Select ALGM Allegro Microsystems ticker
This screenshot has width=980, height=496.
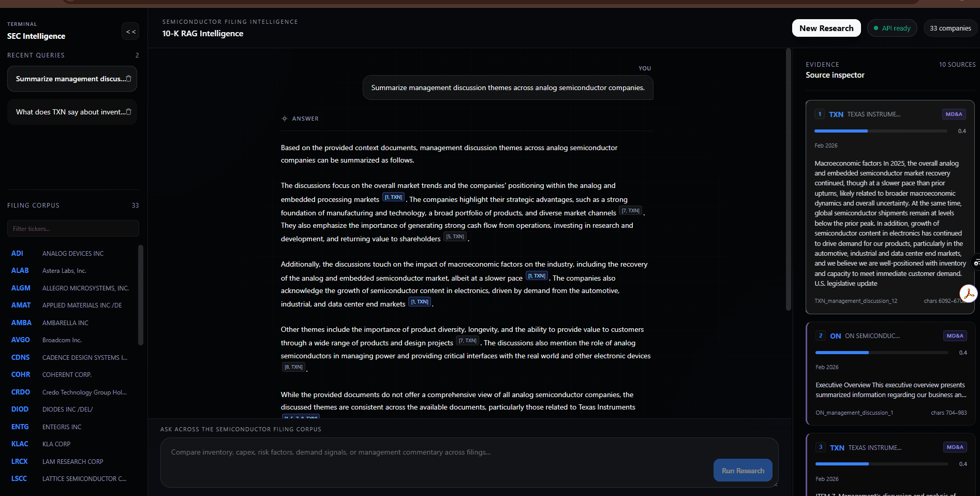[72, 288]
